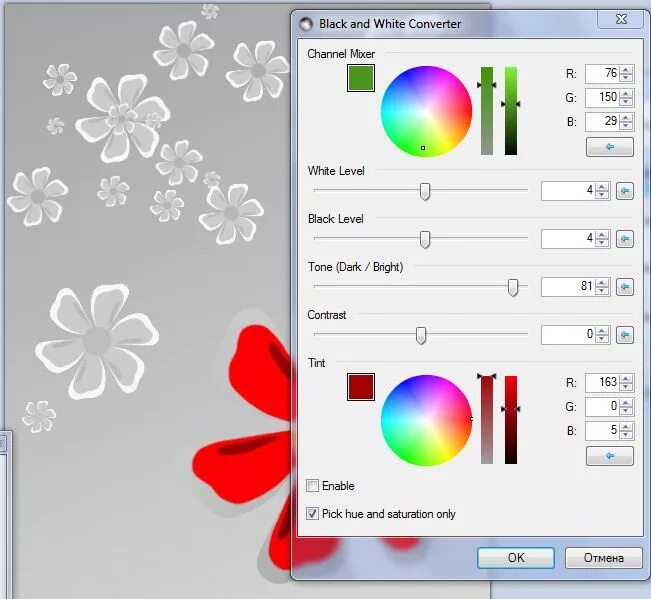Increase Tint R value with up arrow
The image size is (651, 599).
coord(626,378)
